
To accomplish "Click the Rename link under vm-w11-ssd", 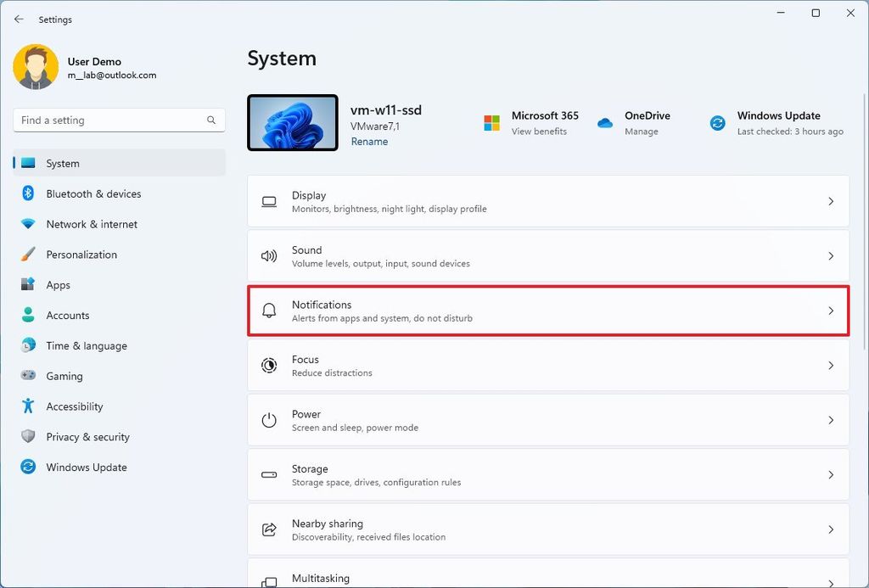I will pyautogui.click(x=369, y=141).
